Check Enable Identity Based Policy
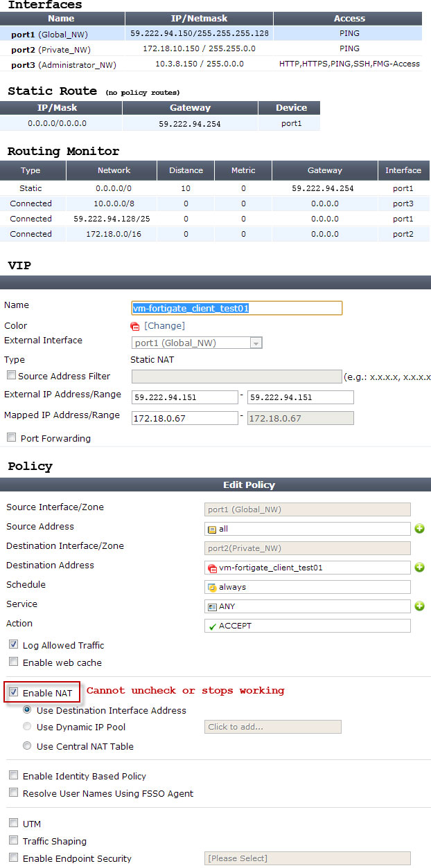 click(13, 776)
